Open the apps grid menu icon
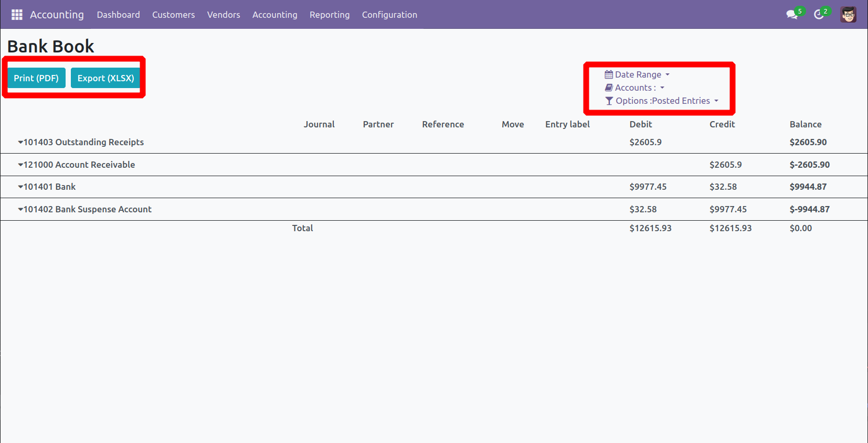 tap(17, 15)
